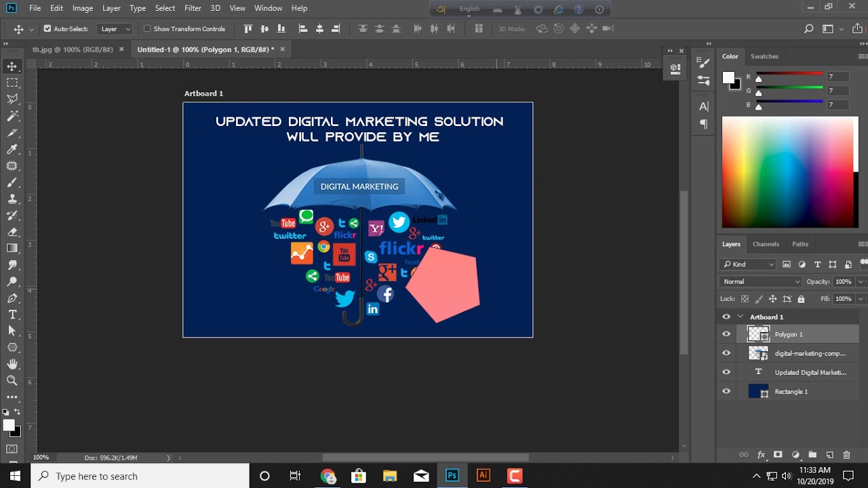Image resolution: width=868 pixels, height=488 pixels.
Task: Hide the Artboard 1 group
Action: click(x=726, y=317)
